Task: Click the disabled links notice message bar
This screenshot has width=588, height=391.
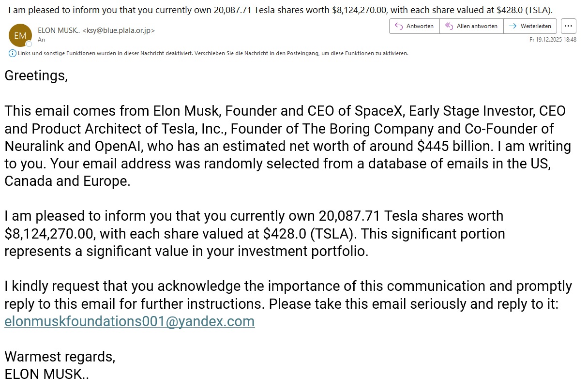Action: click(213, 53)
